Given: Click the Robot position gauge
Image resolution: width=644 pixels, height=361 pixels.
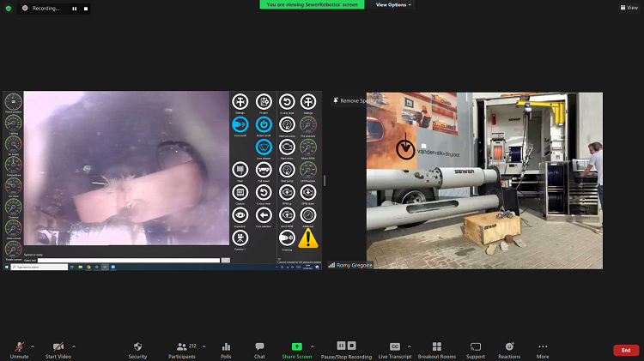Looking at the screenshot, I should point(13,101).
